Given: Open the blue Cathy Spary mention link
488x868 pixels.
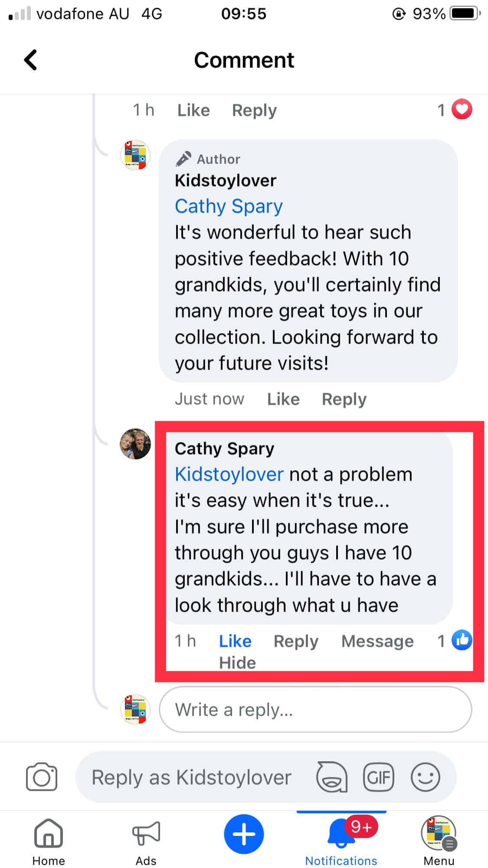Looking at the screenshot, I should click(229, 206).
